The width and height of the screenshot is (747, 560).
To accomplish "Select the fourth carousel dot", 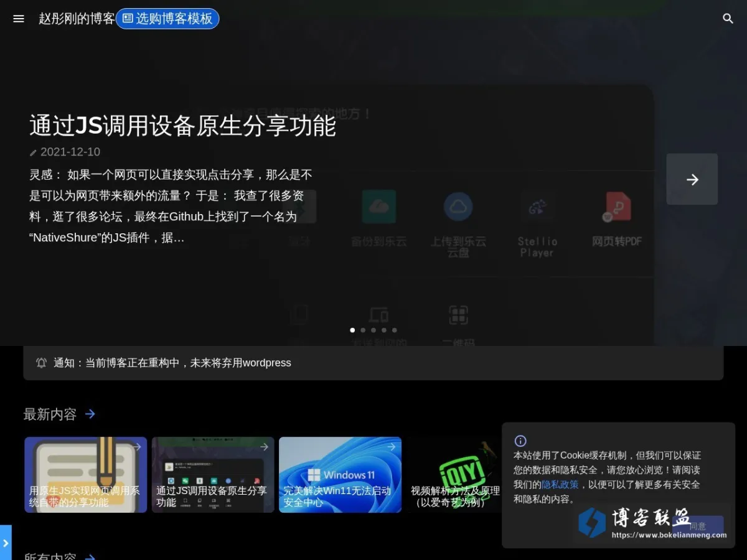I will tap(384, 330).
